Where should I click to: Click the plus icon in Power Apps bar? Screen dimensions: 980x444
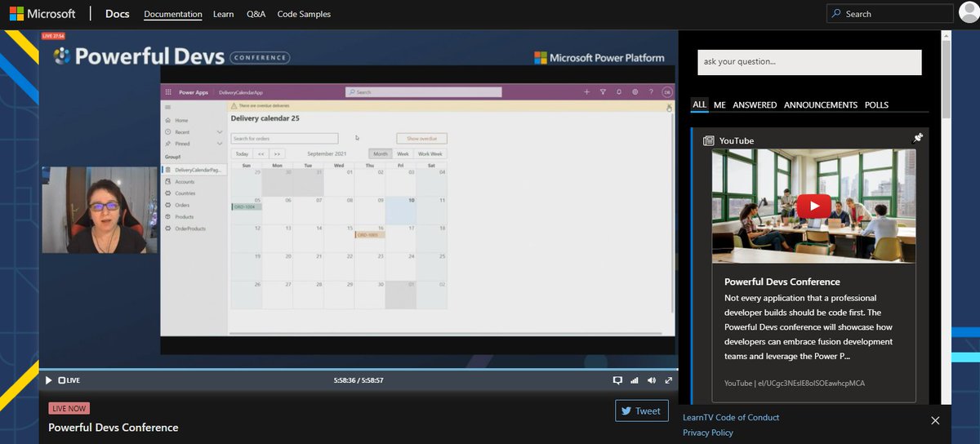click(586, 92)
